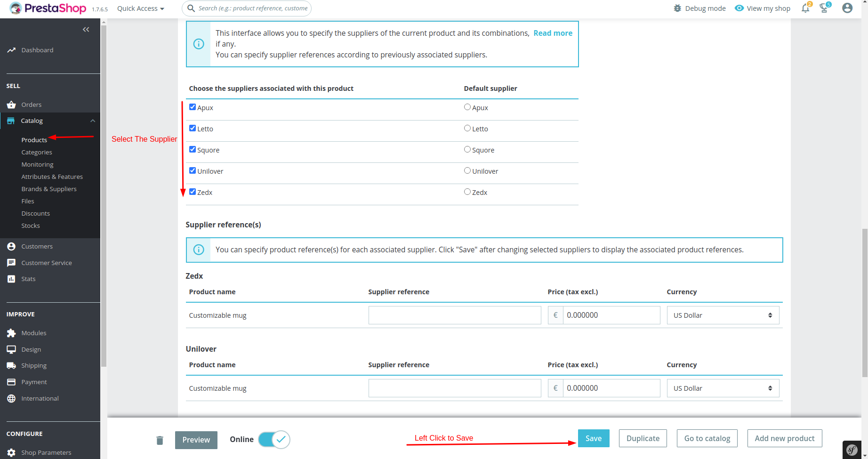This screenshot has width=868, height=459.
Task: Open the Symfony profiler icon
Action: tap(852, 450)
